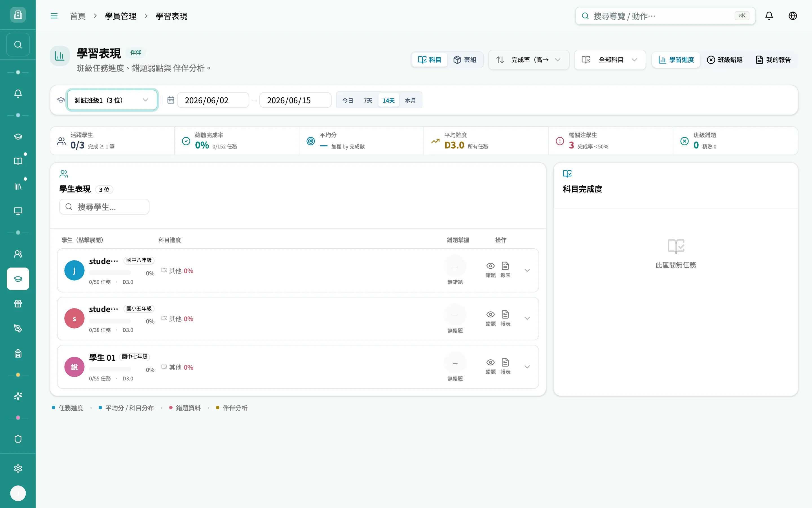Open the sidebar monitor screen icon
The width and height of the screenshot is (812, 508).
point(18,211)
